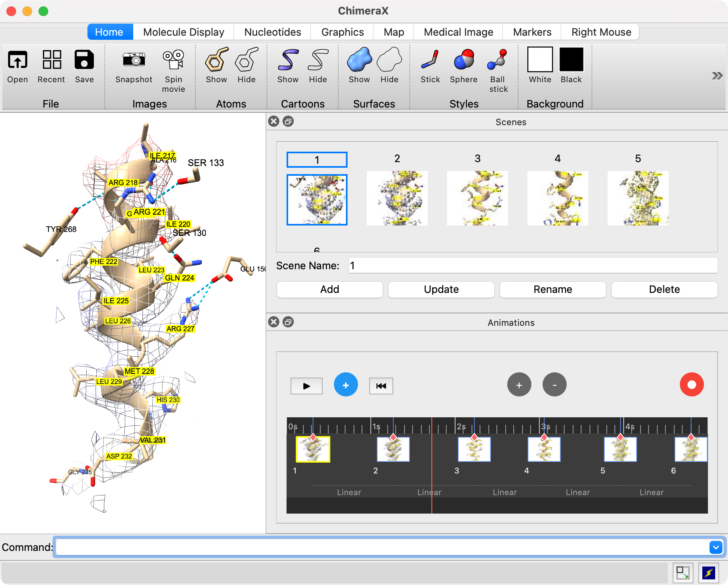Click the Update scene button

point(441,289)
